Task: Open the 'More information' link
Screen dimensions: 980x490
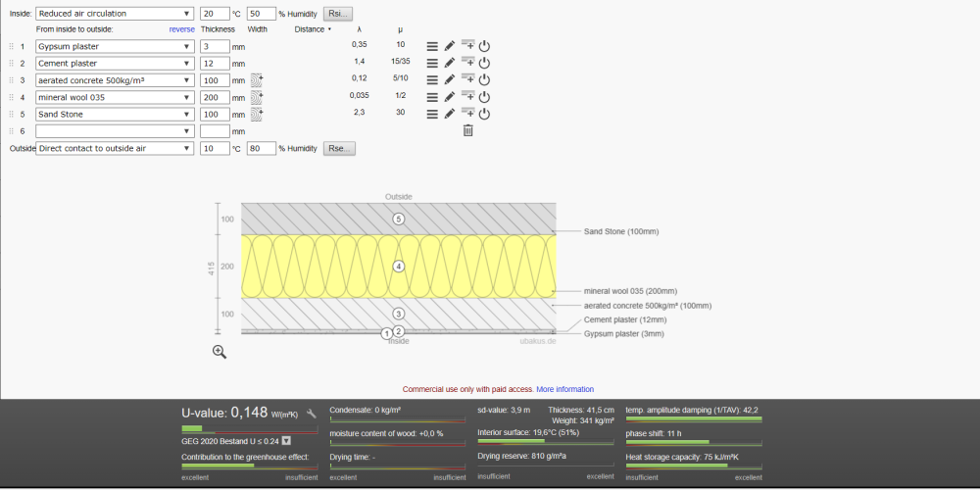Action: click(x=565, y=389)
